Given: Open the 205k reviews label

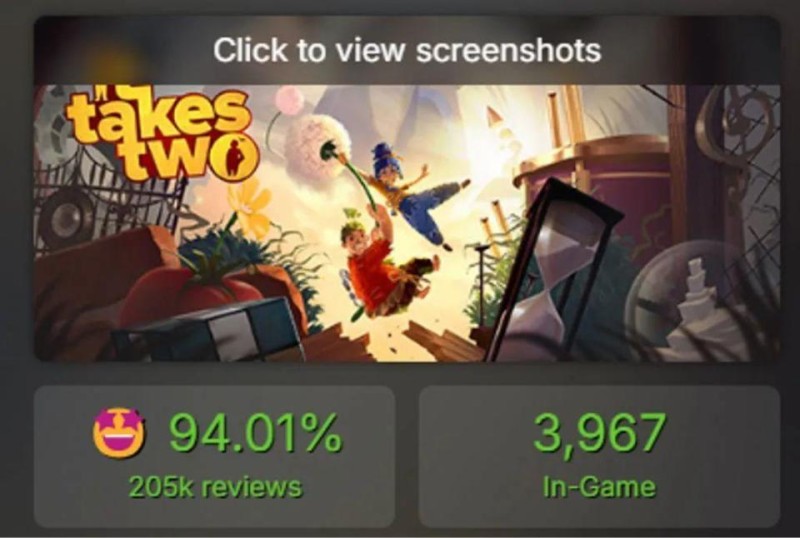Looking at the screenshot, I should click(x=215, y=486).
